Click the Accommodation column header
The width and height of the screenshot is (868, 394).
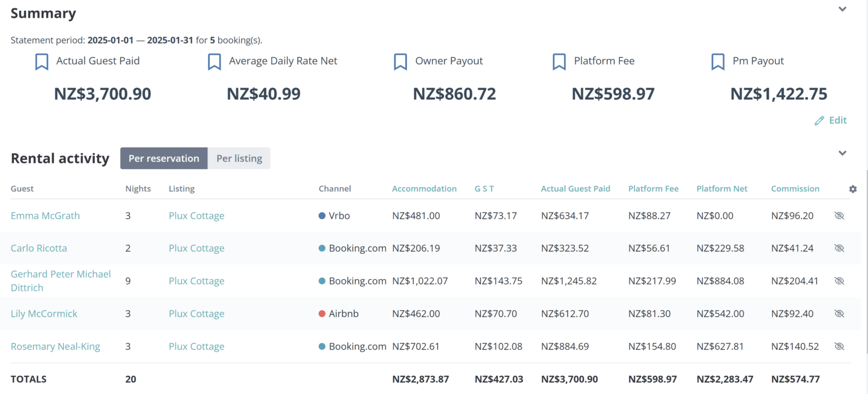click(x=424, y=188)
